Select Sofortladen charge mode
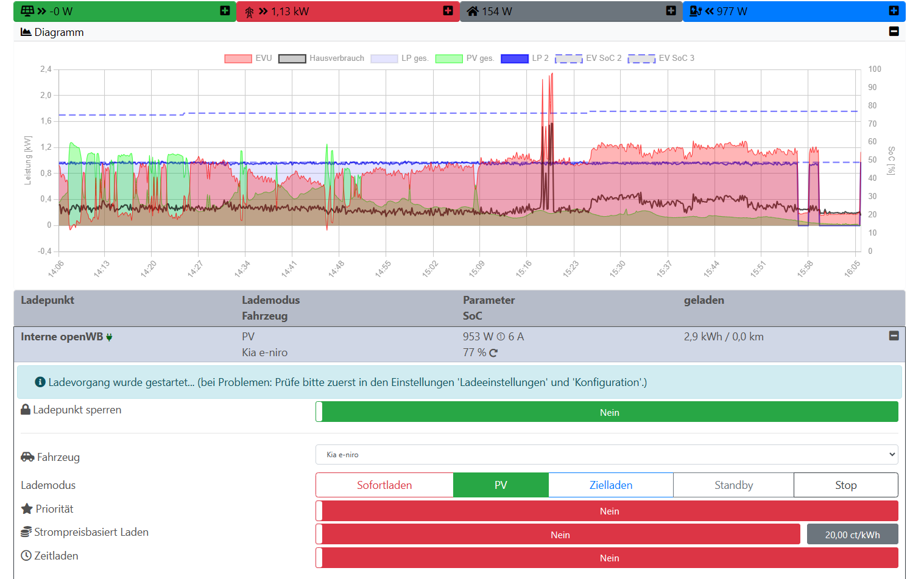Screen dimensions: 924x579 click(x=384, y=485)
